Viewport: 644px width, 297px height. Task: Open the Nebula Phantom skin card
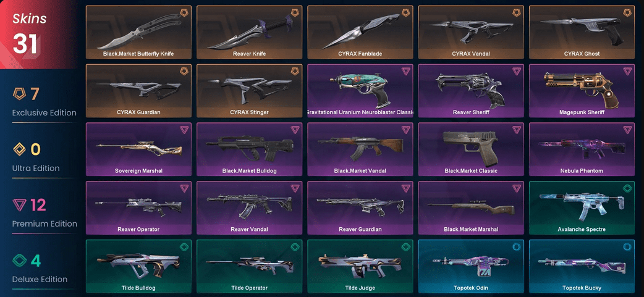582,149
